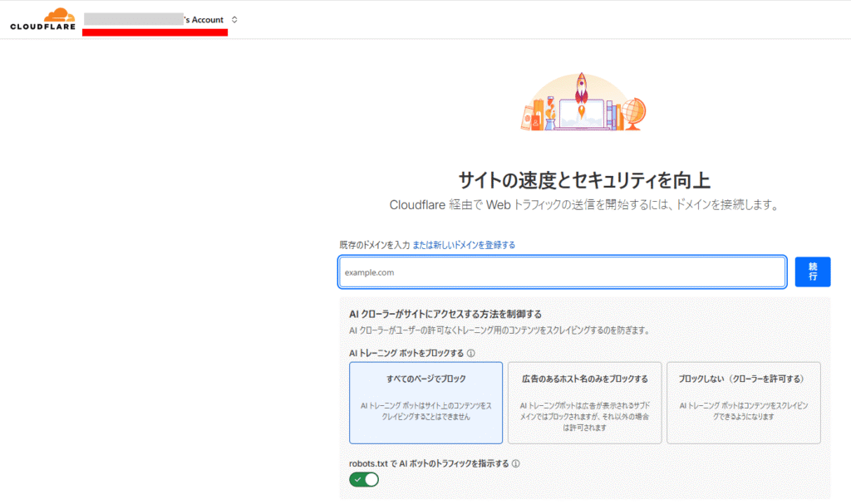
Task: Focus the example.com domain input field
Action: [562, 272]
